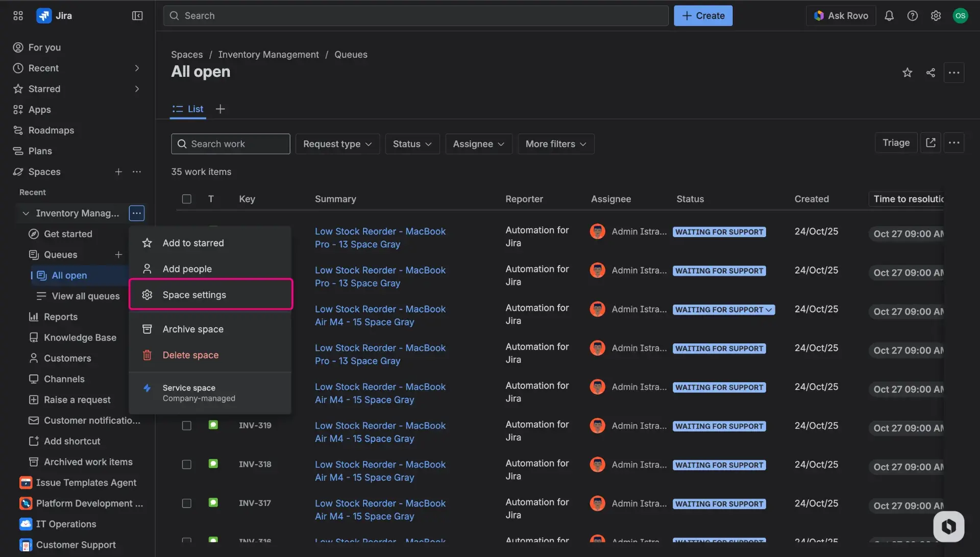
Task: Tick the checkbox beside INV-317
Action: pyautogui.click(x=186, y=503)
